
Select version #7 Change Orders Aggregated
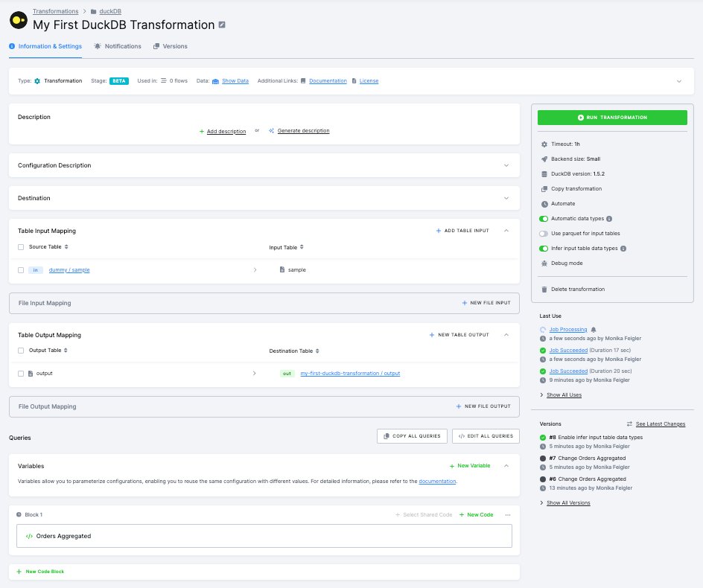[x=588, y=458]
